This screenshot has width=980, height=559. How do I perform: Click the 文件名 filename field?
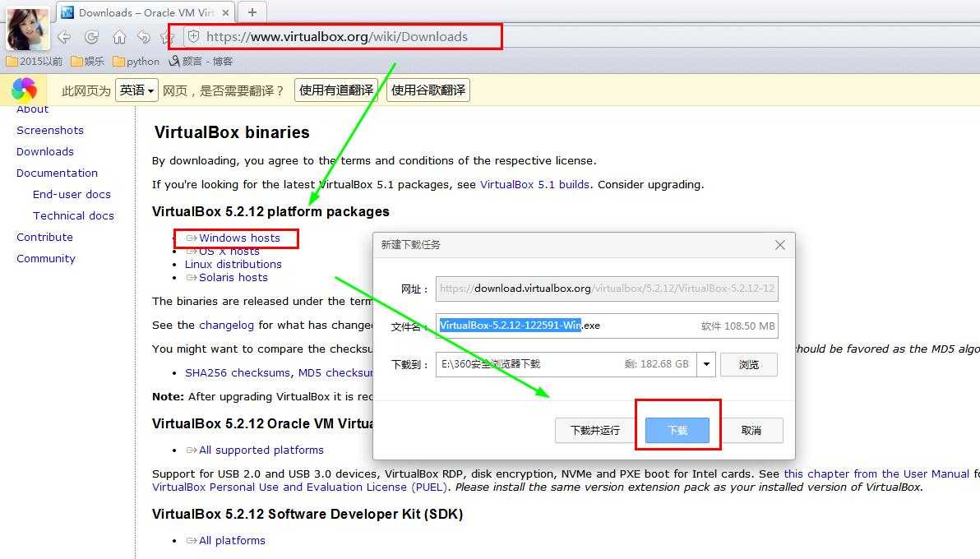tap(607, 326)
